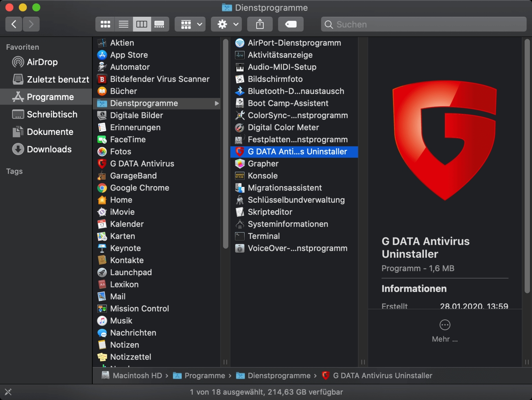
Task: Select the App Store icon
Action: coord(102,55)
